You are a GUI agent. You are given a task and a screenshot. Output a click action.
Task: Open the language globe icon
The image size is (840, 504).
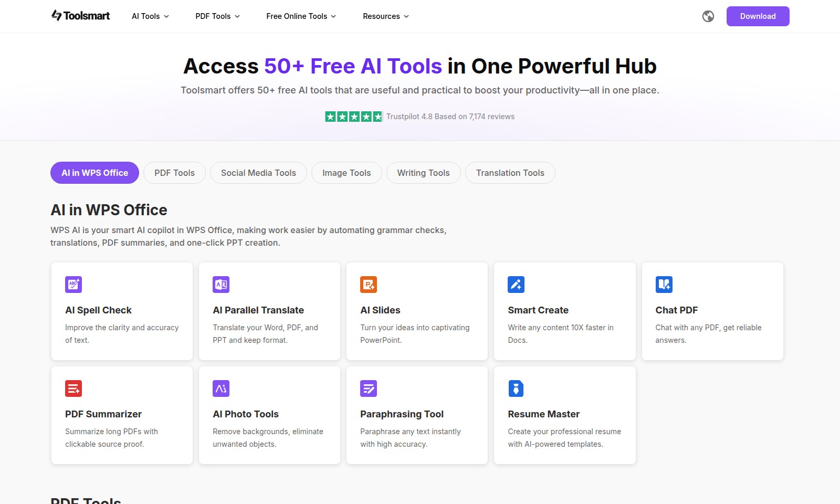[708, 16]
